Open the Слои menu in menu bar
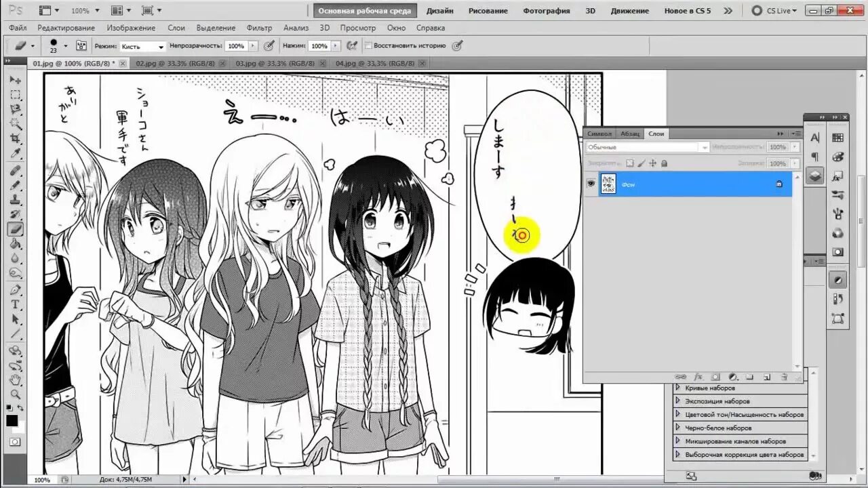868x488 pixels. tap(176, 28)
